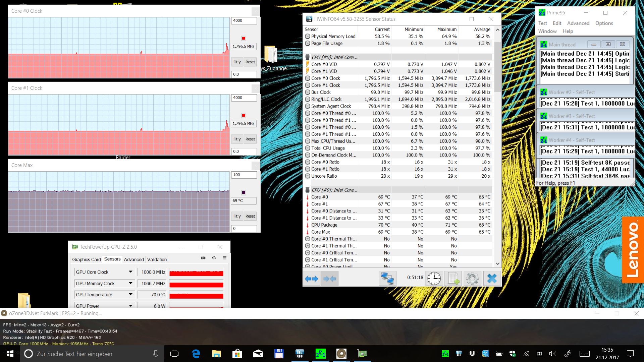This screenshot has width=644, height=362.
Task: Switch to GPU-Z Advanced tab
Action: point(133,259)
